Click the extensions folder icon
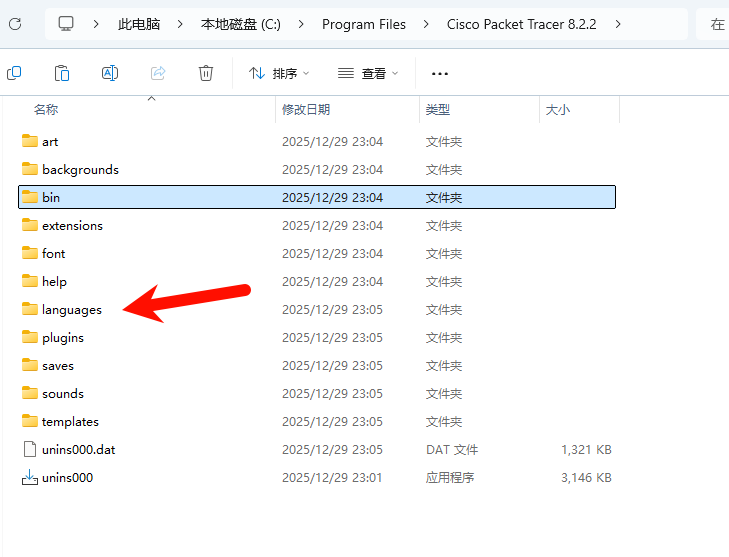Screen dimensions: 729x557 point(30,225)
